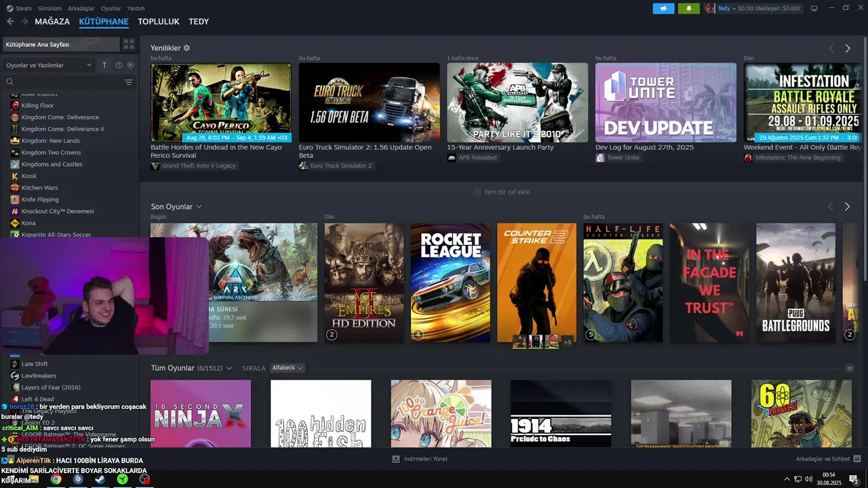
Task: Expand the Tedy account dropdown
Action: pyautogui.click(x=726, y=8)
